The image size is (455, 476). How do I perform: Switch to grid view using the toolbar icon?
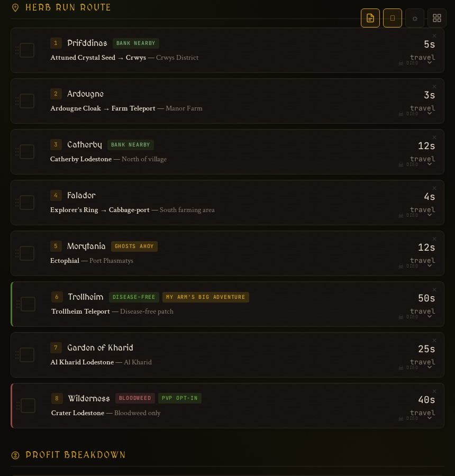point(437,18)
